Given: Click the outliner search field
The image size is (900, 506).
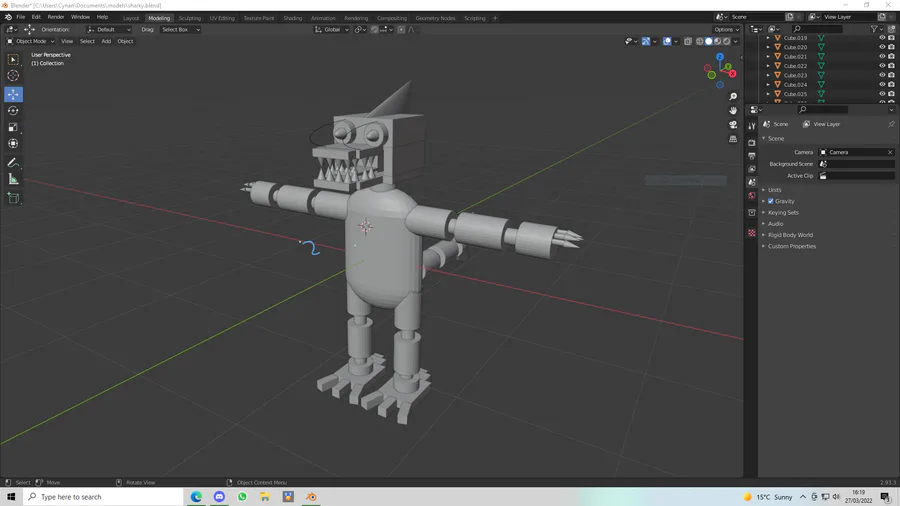Looking at the screenshot, I should pyautogui.click(x=817, y=29).
